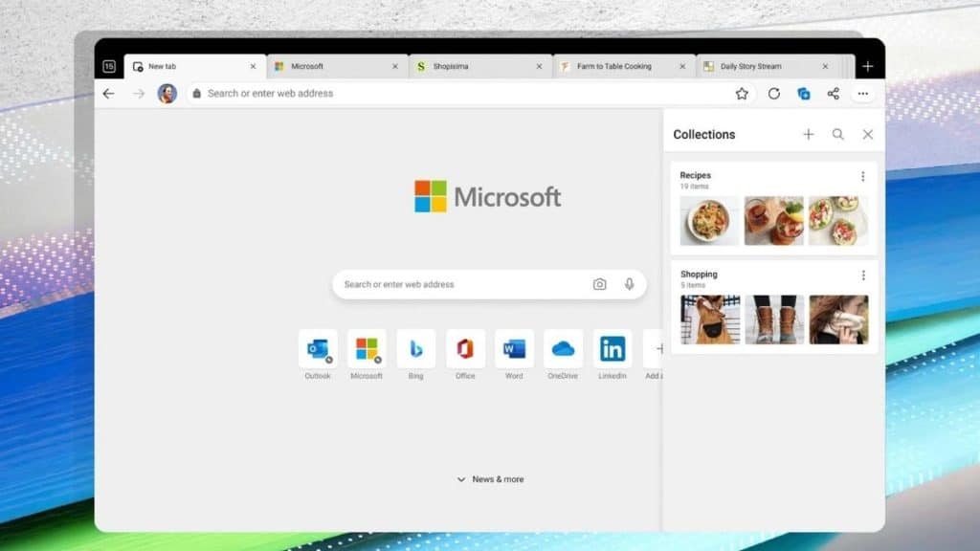980x551 pixels.
Task: Close the Collections panel
Action: (868, 134)
